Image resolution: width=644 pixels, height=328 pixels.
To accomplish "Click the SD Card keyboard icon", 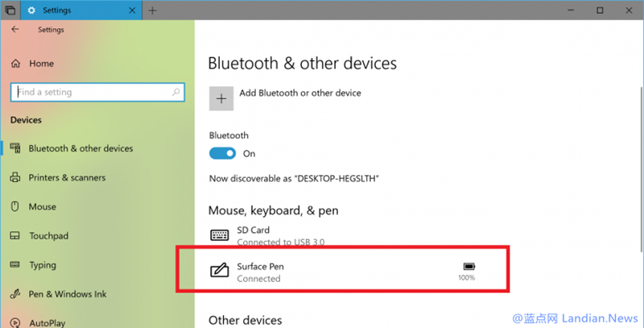I will [219, 235].
